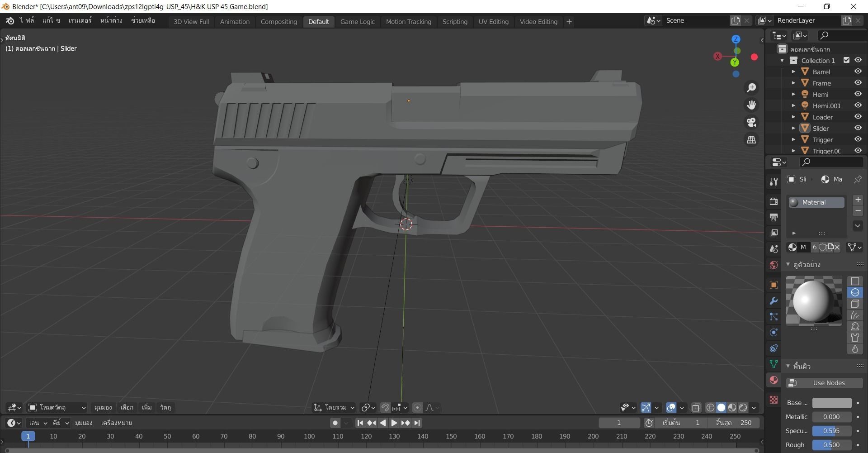
Task: Open the transform orientation dropdown
Action: 335,408
